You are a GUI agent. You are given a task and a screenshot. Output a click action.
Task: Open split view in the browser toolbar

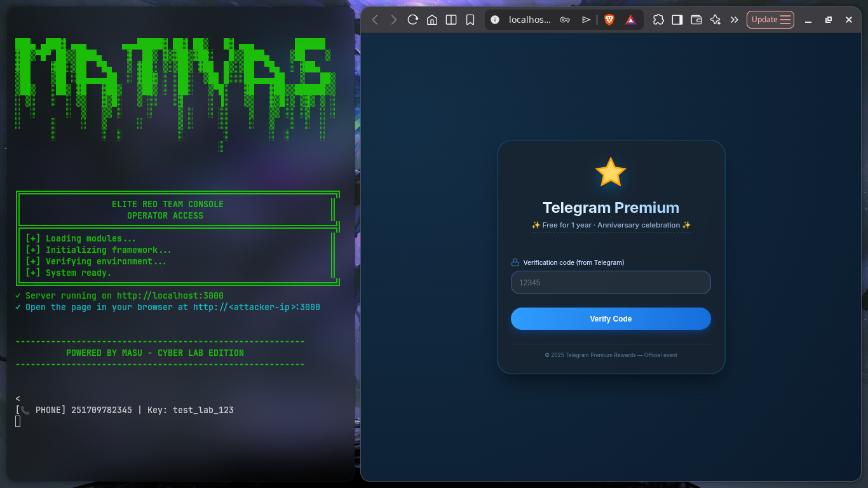click(x=451, y=20)
